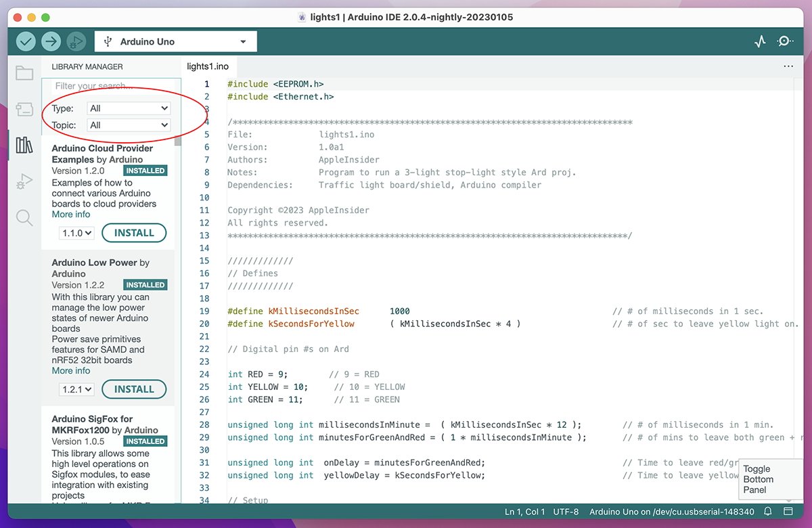Click the Verify sketch checkmark button
The image size is (812, 528).
click(26, 41)
